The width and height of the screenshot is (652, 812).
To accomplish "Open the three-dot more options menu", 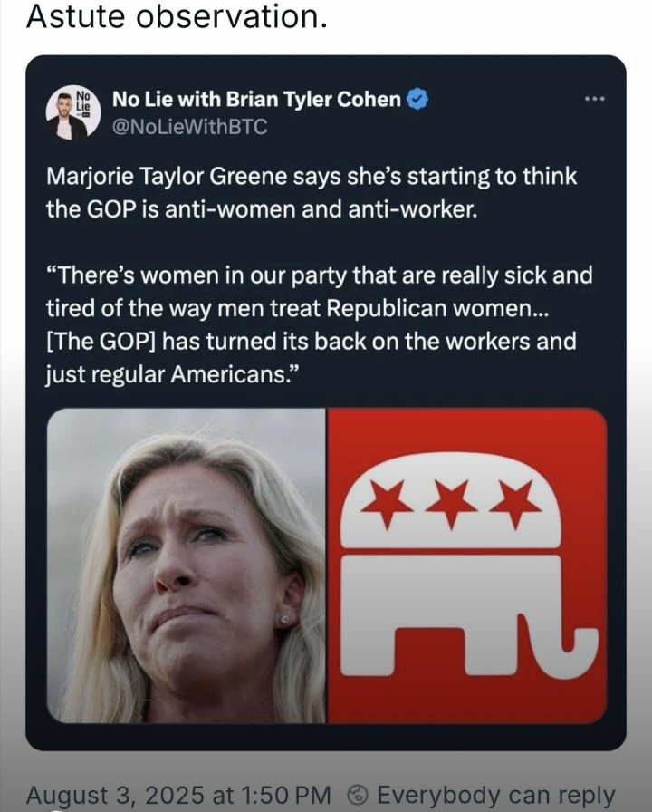I will [x=594, y=98].
